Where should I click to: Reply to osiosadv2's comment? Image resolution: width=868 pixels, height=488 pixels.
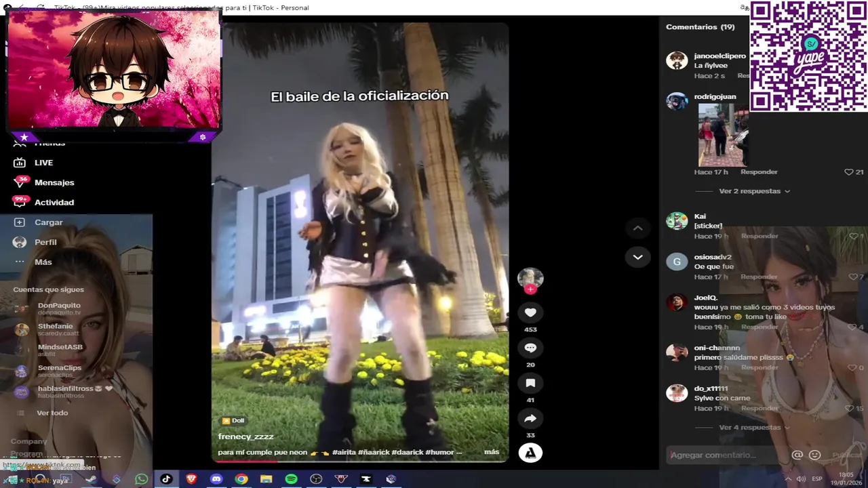759,277
